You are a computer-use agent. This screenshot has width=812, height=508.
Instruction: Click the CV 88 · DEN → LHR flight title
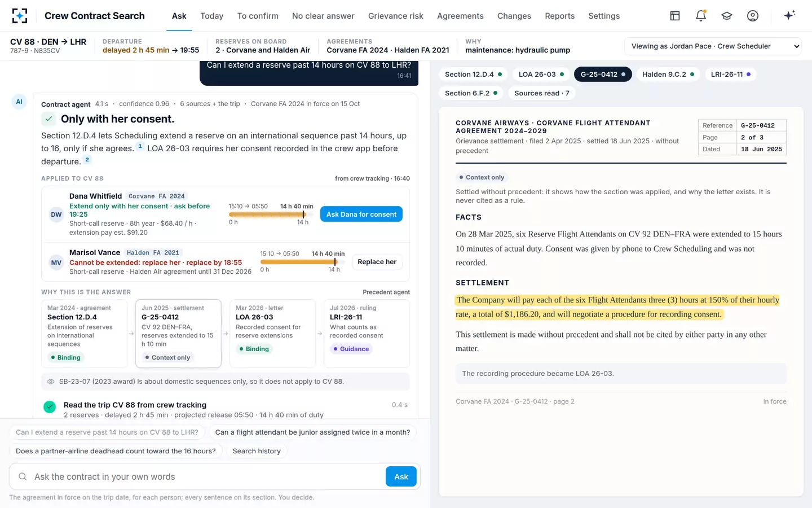tap(48, 42)
